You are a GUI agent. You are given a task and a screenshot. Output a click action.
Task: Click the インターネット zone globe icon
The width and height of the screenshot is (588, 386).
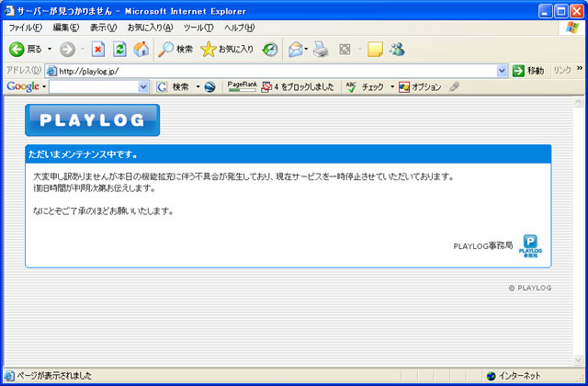pyautogui.click(x=491, y=376)
